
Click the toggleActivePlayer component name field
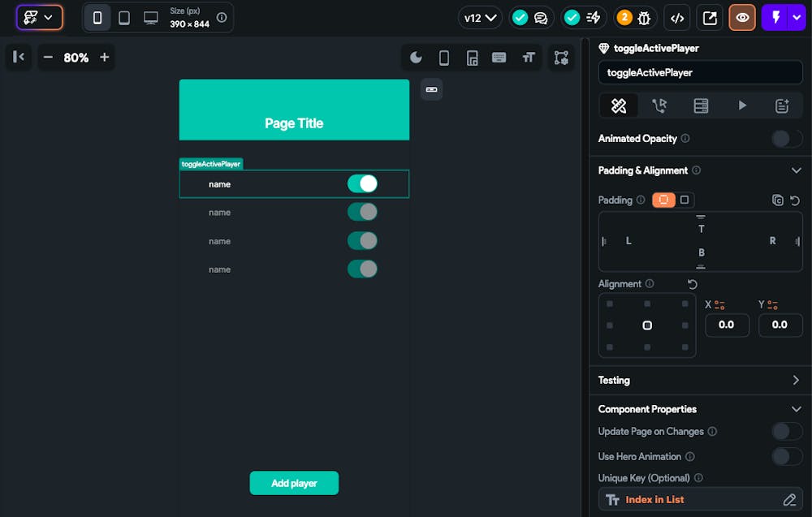point(700,72)
